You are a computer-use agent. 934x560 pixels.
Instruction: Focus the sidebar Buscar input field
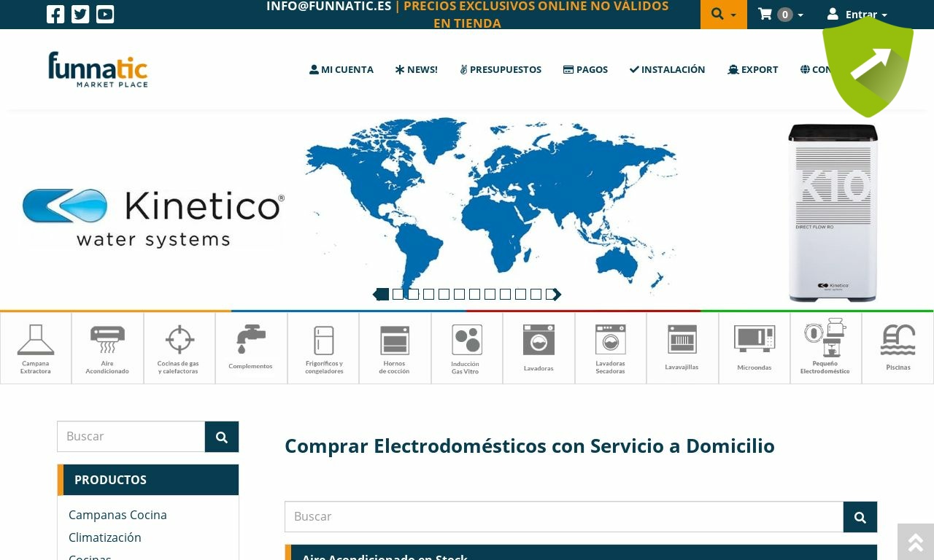[x=131, y=437]
